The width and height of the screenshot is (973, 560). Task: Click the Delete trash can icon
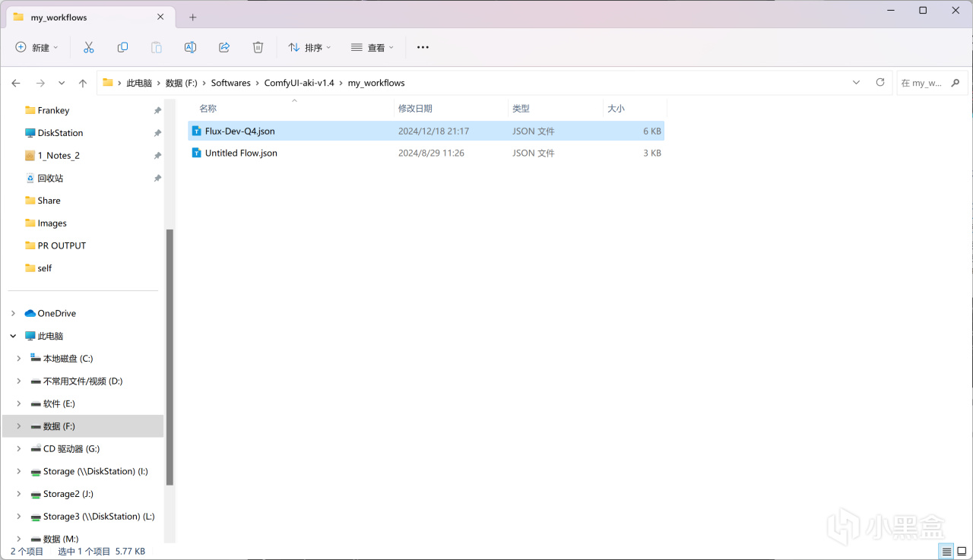[258, 47]
